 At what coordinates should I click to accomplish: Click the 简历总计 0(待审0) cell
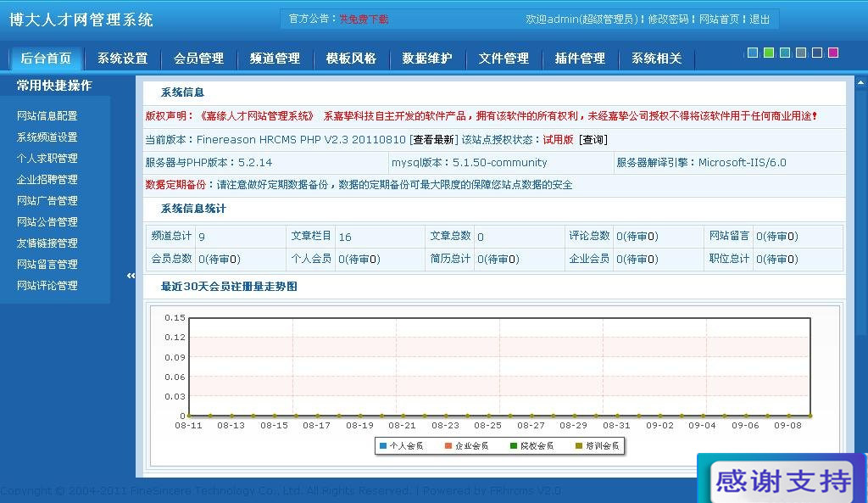498,259
